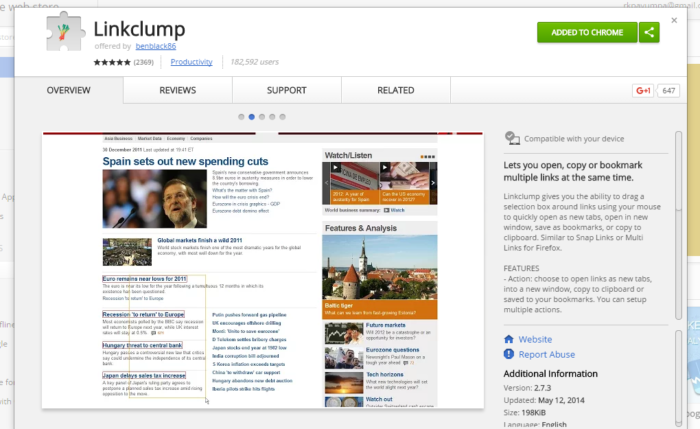Click the Website home icon
This screenshot has height=429, width=700.
[x=508, y=339]
